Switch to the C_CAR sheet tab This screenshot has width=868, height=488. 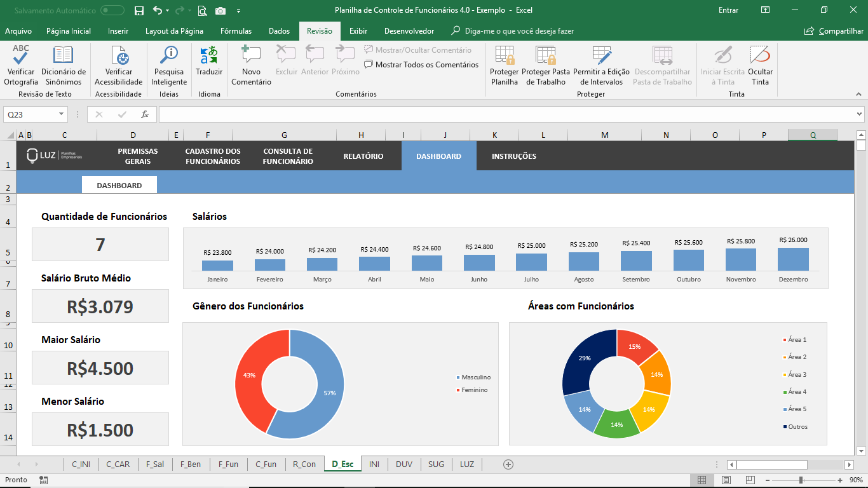click(x=118, y=464)
